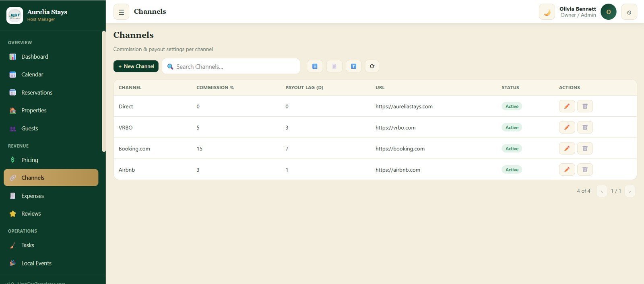Go to the Reviews page
Screen dimensions: 644x284
51,214
